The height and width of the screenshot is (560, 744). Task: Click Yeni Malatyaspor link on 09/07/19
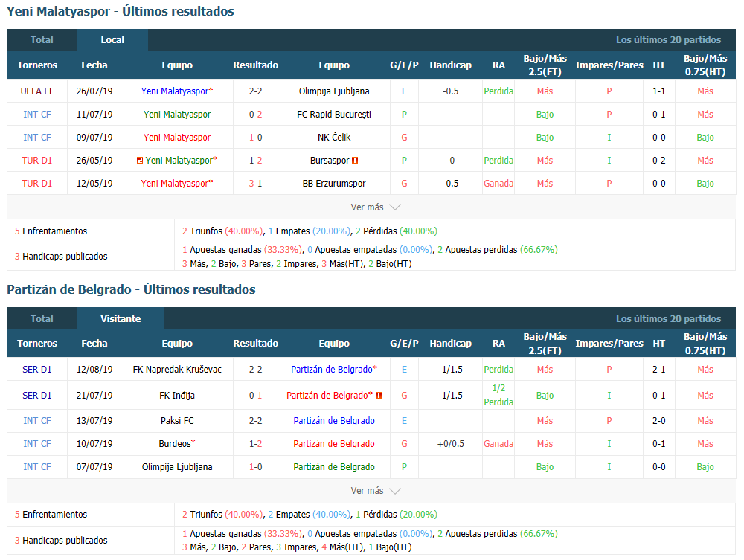[177, 138]
